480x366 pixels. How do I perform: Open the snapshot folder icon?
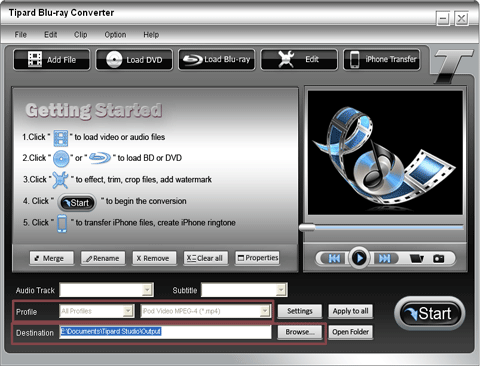pos(417,258)
